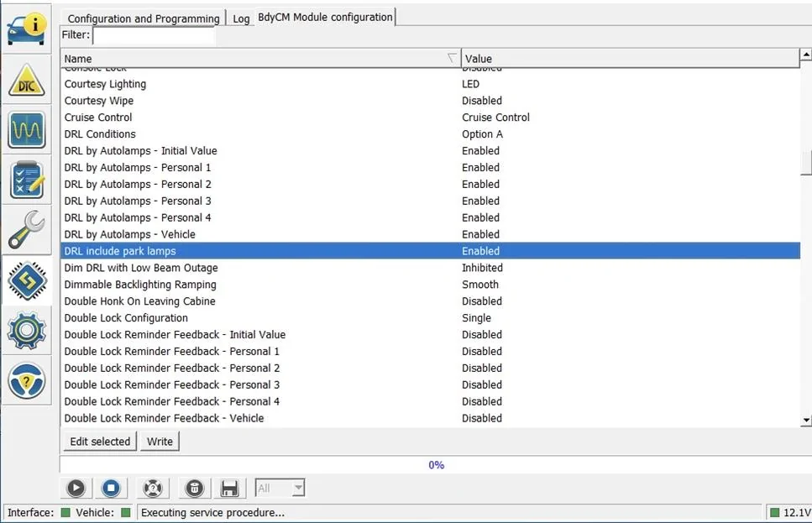
Task: Open the All dropdown combo box
Action: tap(280, 488)
